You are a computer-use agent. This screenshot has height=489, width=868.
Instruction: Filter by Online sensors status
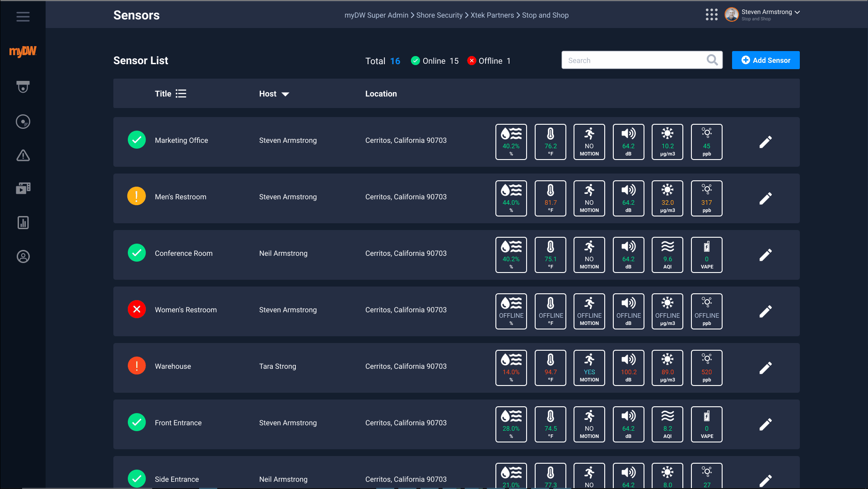[434, 61]
